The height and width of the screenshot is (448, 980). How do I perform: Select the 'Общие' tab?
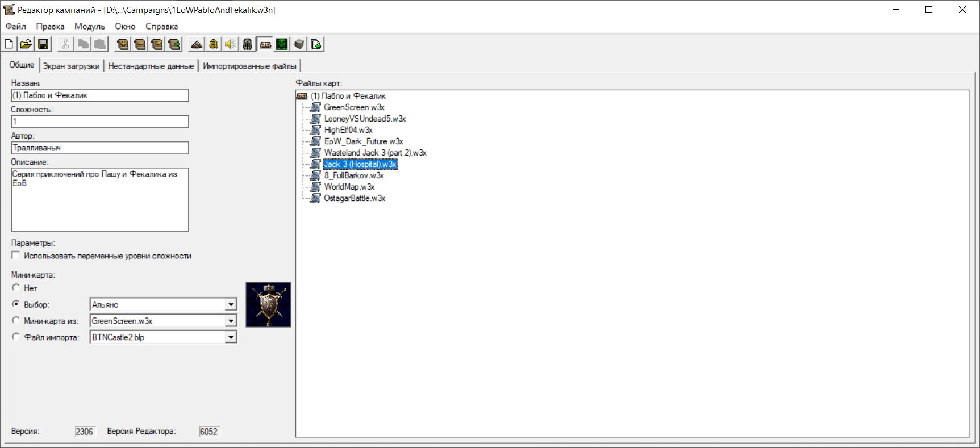(22, 65)
